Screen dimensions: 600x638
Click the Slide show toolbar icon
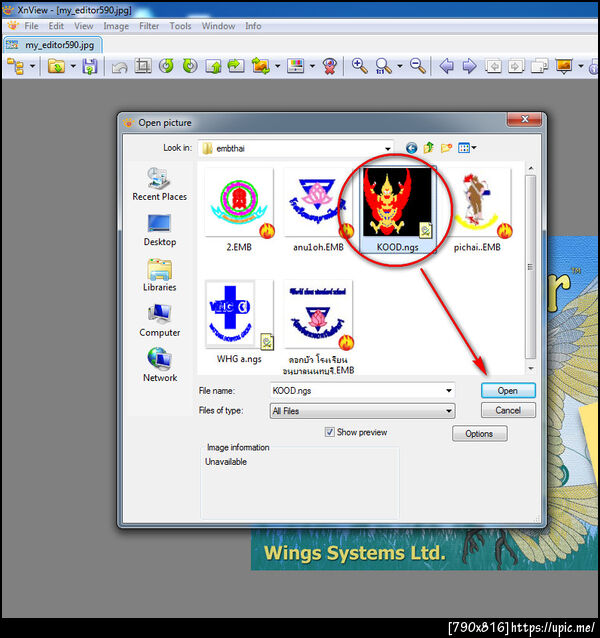pos(564,66)
